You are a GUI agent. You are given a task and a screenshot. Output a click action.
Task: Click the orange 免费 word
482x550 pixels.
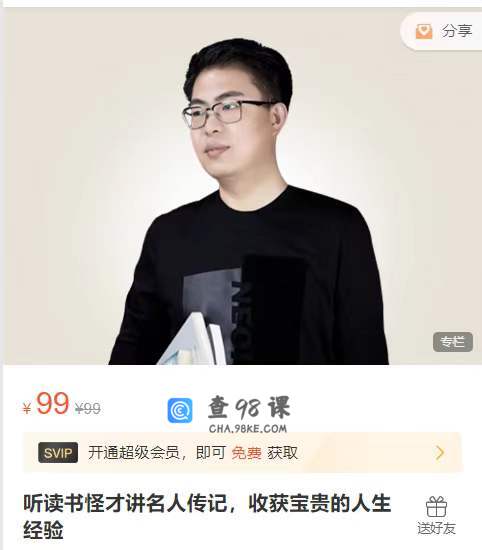[x=246, y=453]
